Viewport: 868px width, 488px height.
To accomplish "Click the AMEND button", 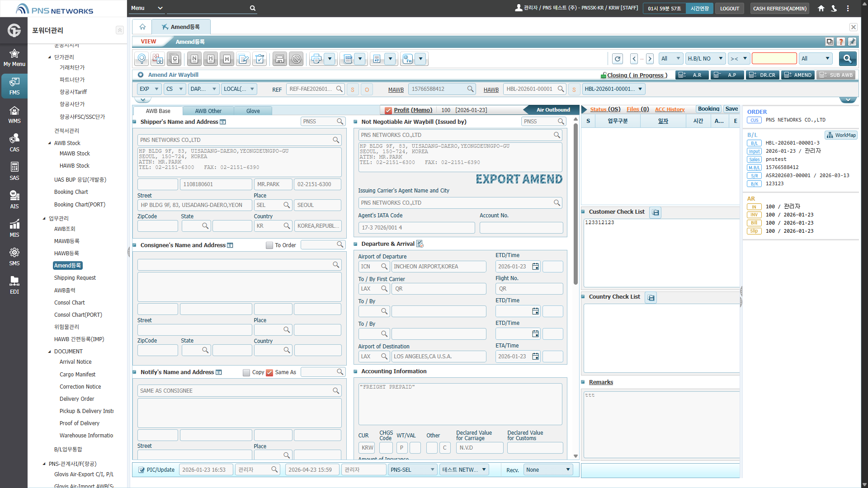I will tap(799, 75).
